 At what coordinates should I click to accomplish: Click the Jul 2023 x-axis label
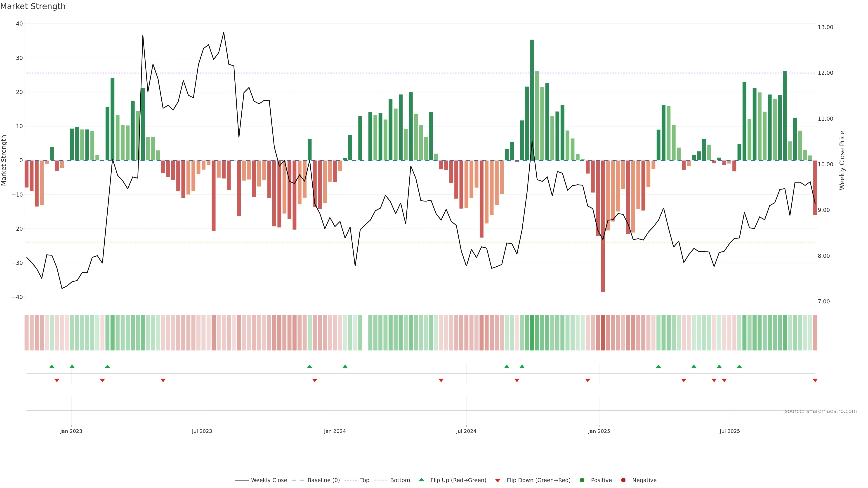coord(202,431)
